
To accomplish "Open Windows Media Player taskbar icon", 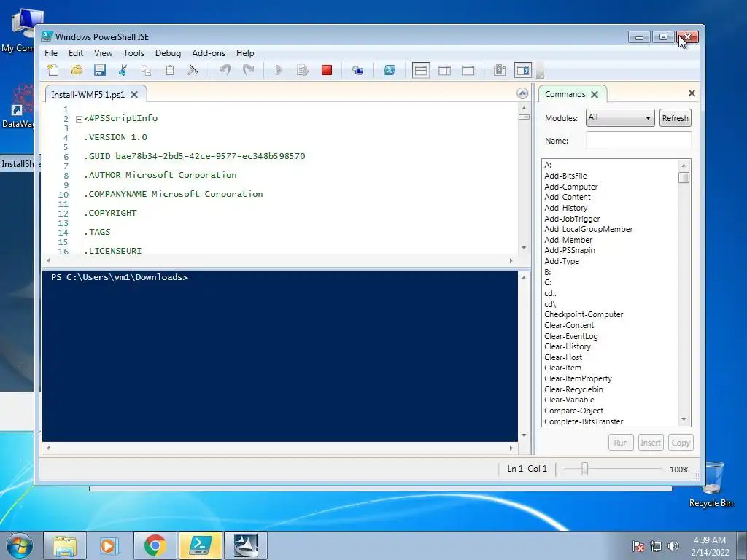I will tap(109, 545).
